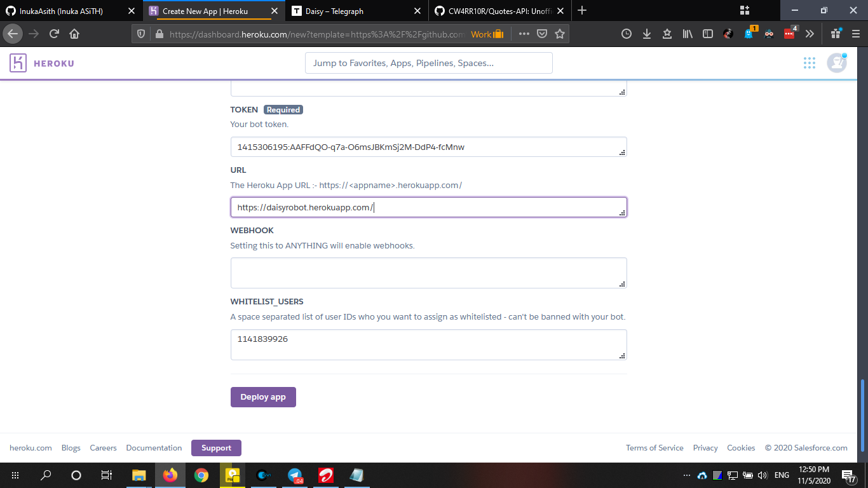Close the Daisy Telegraph tab
The height and width of the screenshot is (488, 868).
(x=417, y=11)
